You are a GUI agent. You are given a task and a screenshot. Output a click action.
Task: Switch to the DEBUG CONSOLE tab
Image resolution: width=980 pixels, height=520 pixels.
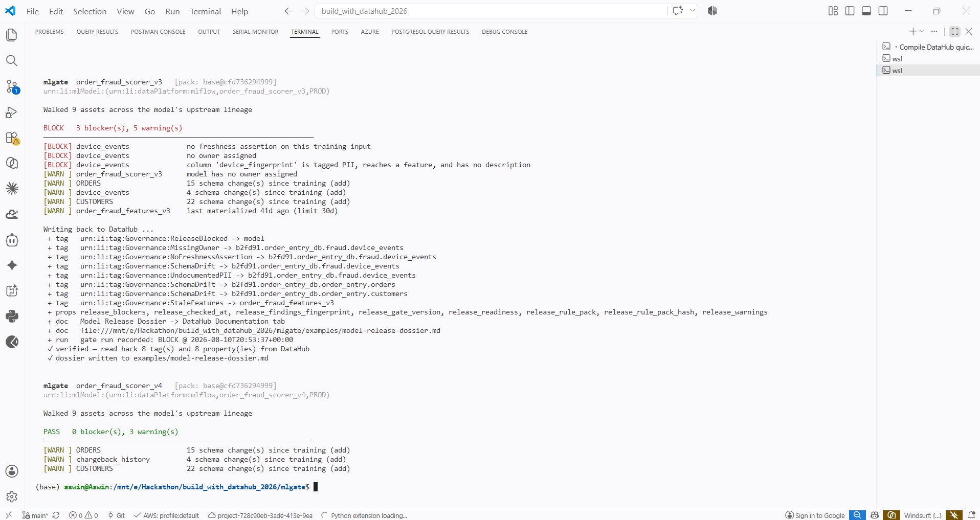point(505,32)
